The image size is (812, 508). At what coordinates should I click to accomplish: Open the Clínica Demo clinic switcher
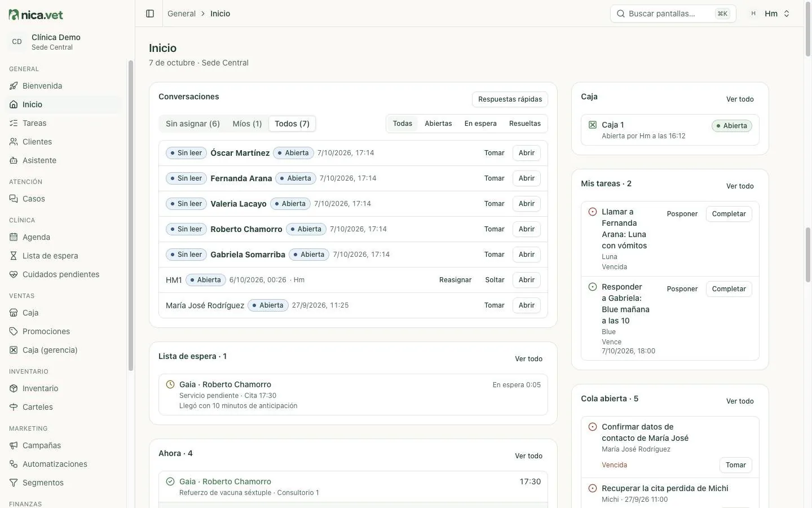click(x=64, y=42)
